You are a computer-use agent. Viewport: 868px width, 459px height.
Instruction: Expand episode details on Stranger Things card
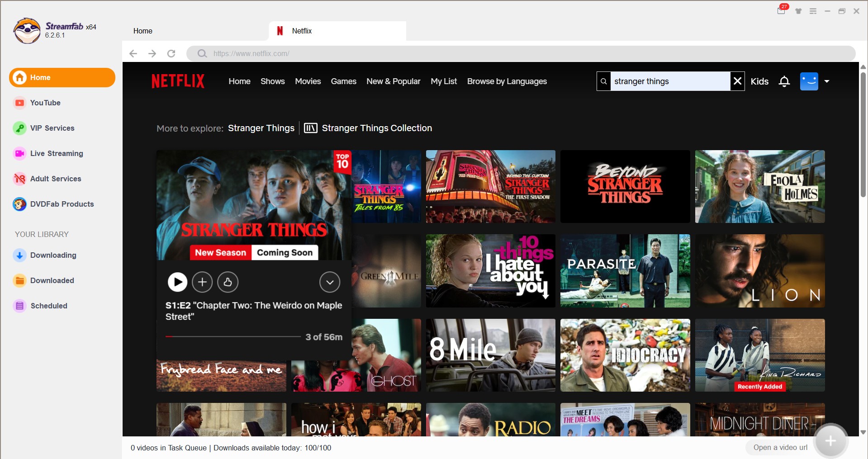point(329,282)
